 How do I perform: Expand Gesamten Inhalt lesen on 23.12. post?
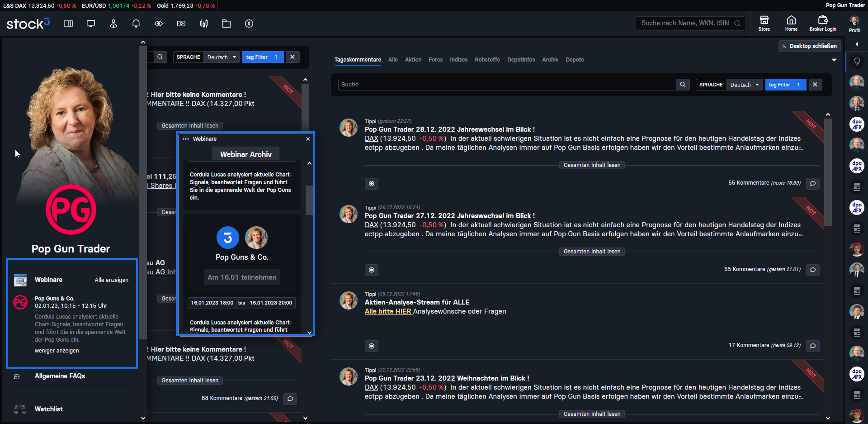[x=592, y=414]
